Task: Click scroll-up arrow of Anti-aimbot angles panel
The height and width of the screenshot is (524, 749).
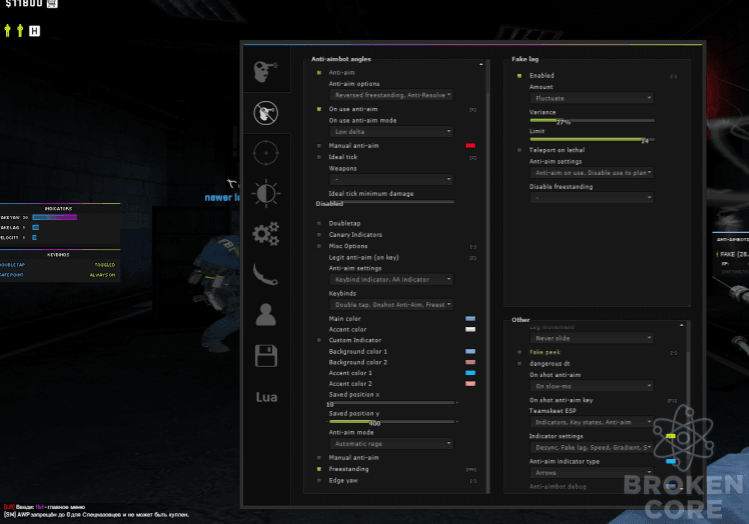Action: pos(481,64)
